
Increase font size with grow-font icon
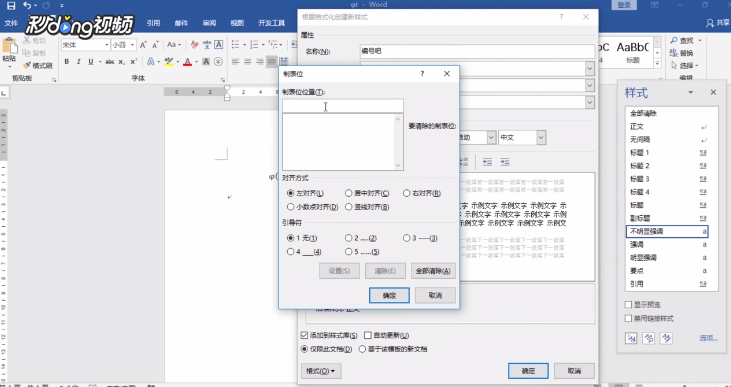(143, 45)
